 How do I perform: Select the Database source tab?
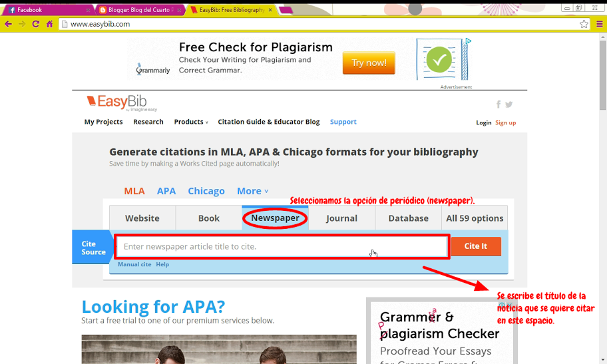point(409,218)
